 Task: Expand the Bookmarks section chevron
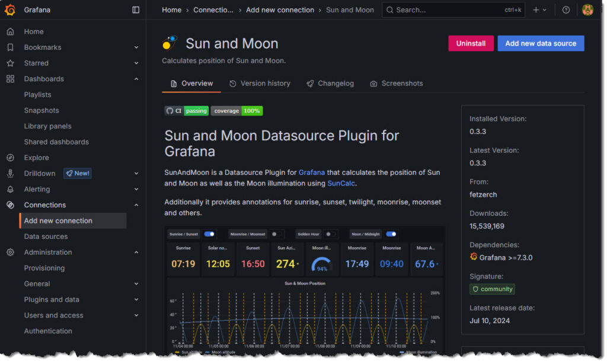(x=136, y=47)
